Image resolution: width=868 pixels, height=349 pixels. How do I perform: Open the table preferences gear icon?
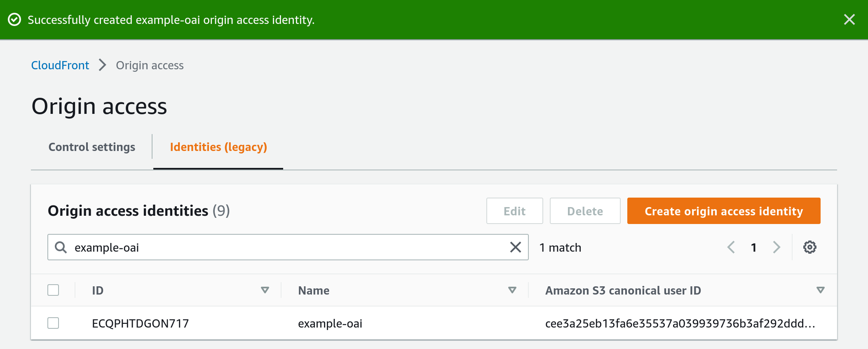tap(809, 247)
